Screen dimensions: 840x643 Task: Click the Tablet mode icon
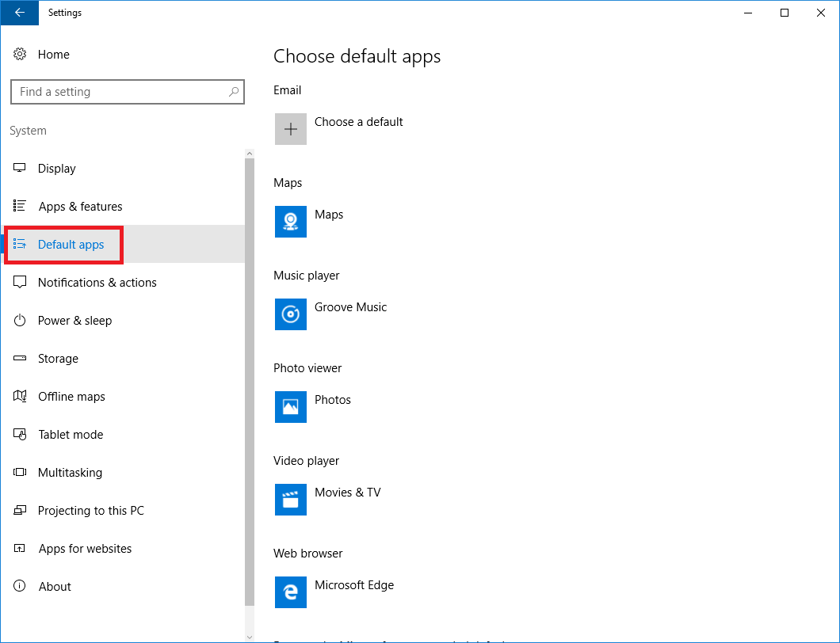click(x=20, y=434)
